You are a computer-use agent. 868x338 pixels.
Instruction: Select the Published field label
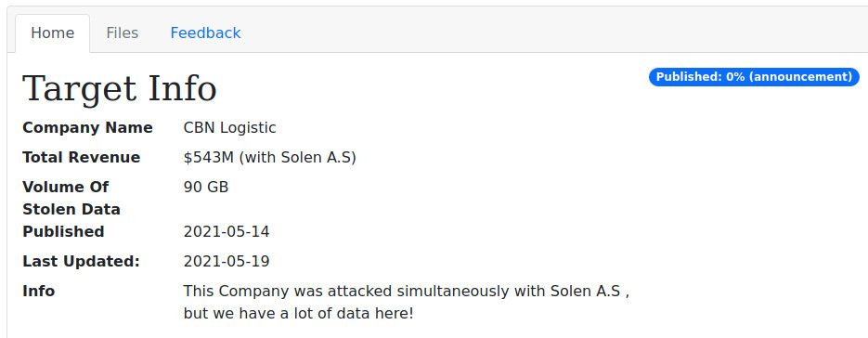63,231
